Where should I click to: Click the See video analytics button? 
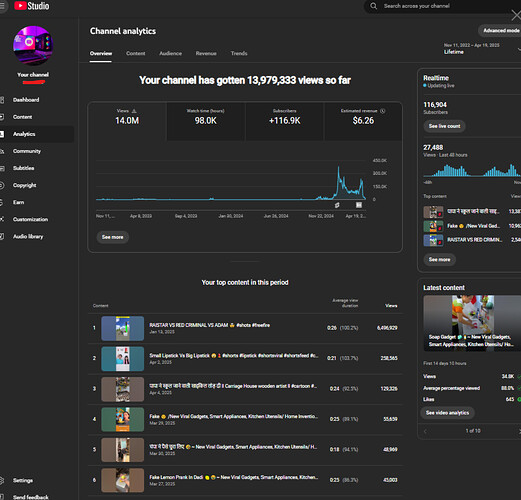click(447, 413)
